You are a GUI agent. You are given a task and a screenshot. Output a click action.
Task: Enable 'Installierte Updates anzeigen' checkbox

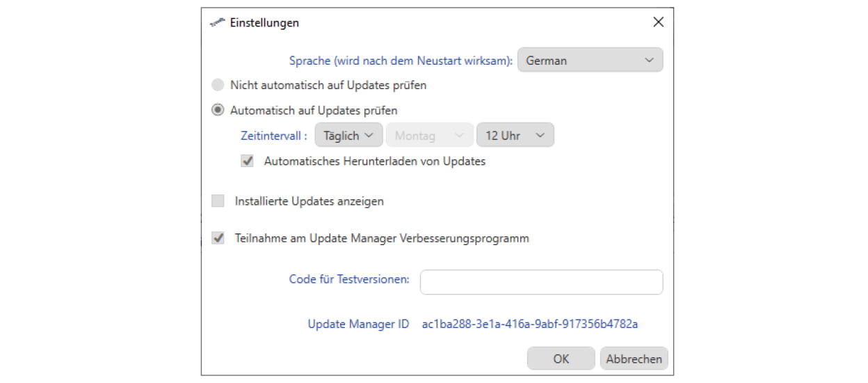[218, 201]
